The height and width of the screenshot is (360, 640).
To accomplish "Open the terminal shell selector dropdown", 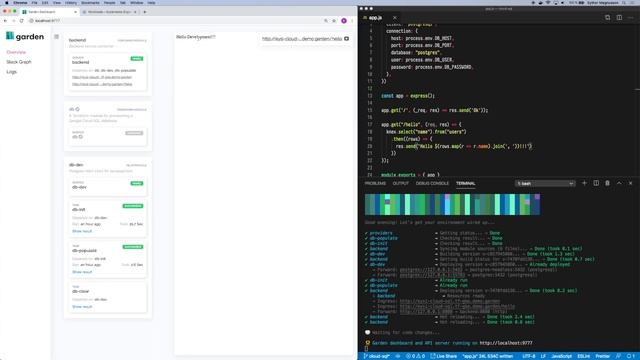I will [x=545, y=184].
